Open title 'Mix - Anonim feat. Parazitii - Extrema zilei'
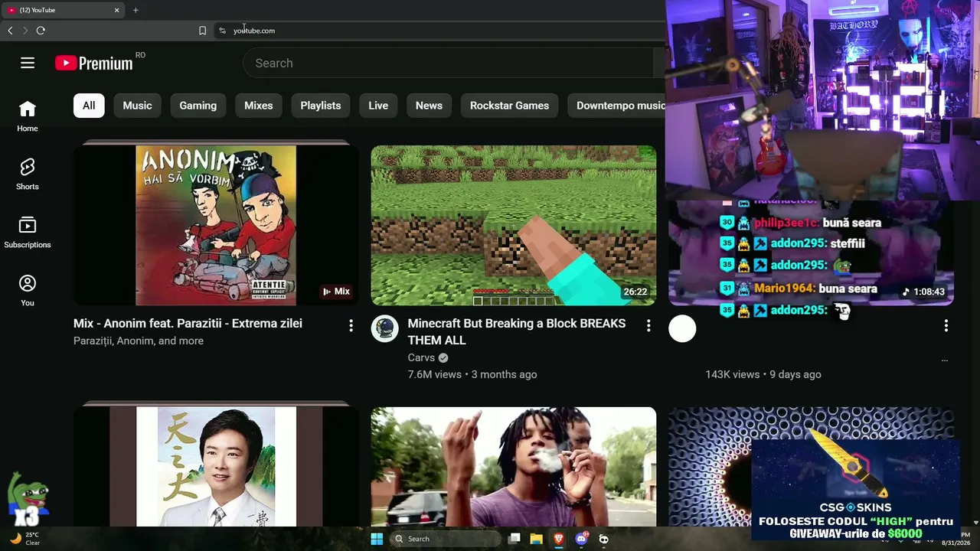Screen dimensions: 980x551 pyautogui.click(x=188, y=324)
